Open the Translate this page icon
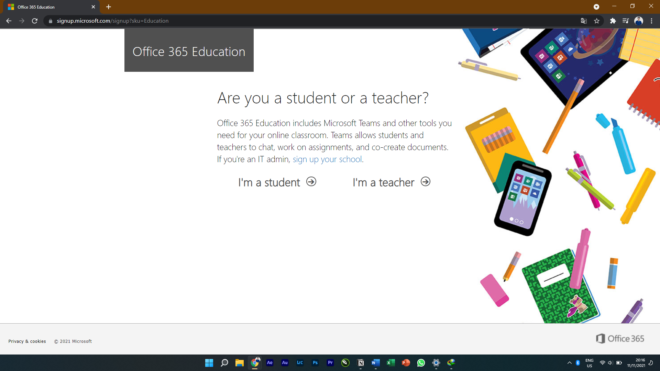The height and width of the screenshot is (371, 660). [583, 21]
